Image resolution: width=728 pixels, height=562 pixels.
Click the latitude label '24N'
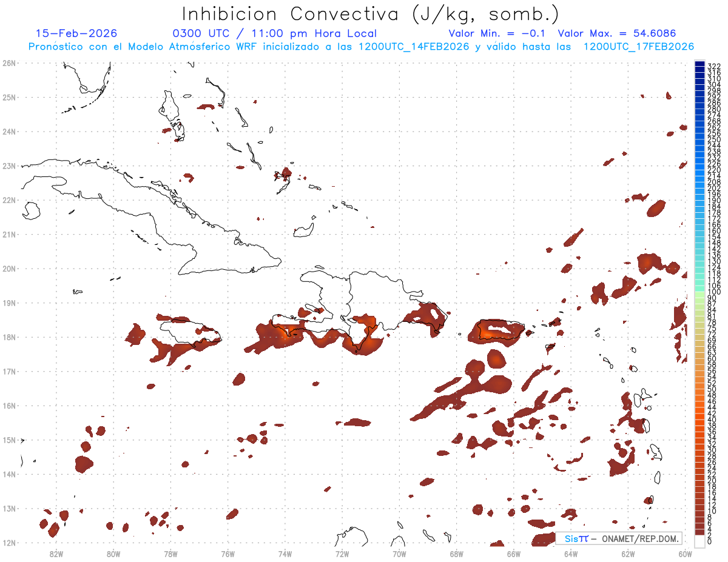point(8,132)
